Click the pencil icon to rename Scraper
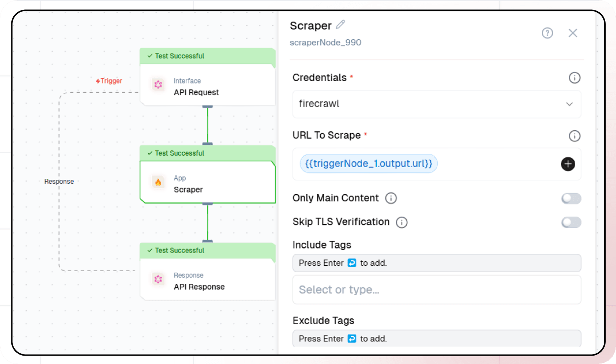The height and width of the screenshot is (364, 616). point(340,24)
